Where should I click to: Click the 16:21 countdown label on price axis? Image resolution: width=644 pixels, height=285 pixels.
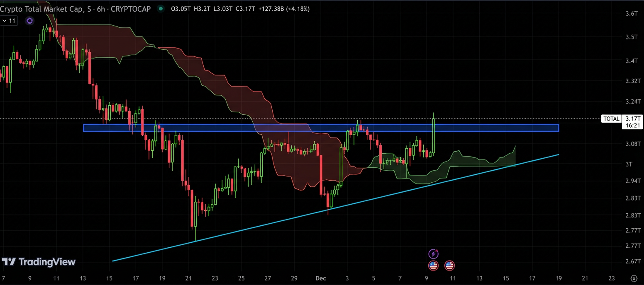coord(632,125)
